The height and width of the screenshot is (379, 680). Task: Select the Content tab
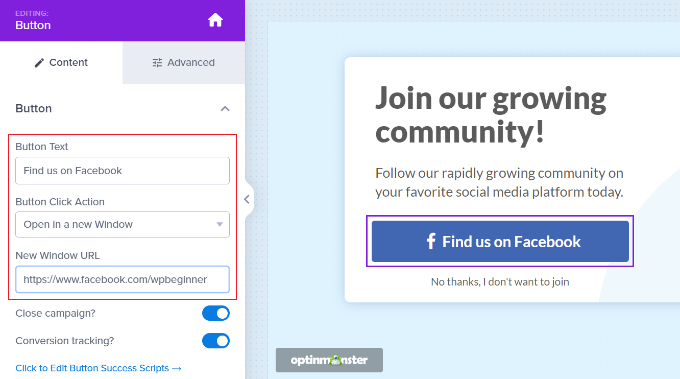pyautogui.click(x=61, y=63)
